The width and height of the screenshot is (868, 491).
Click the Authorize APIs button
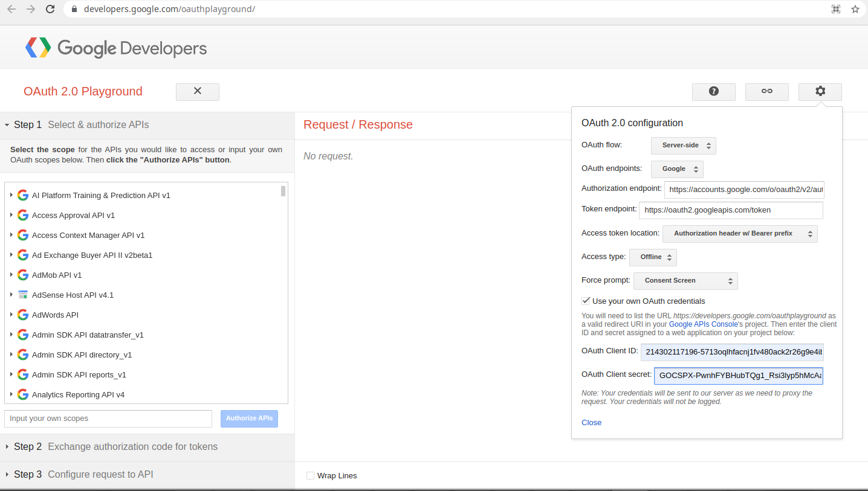click(249, 419)
